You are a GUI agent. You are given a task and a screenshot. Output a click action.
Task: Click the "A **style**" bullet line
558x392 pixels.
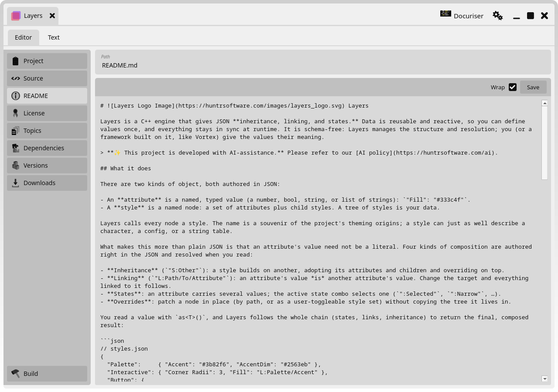coord(270,208)
